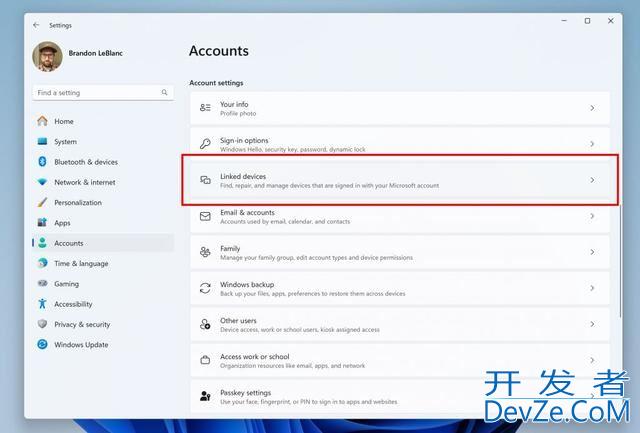Click the Email & accounts title text

247,213
